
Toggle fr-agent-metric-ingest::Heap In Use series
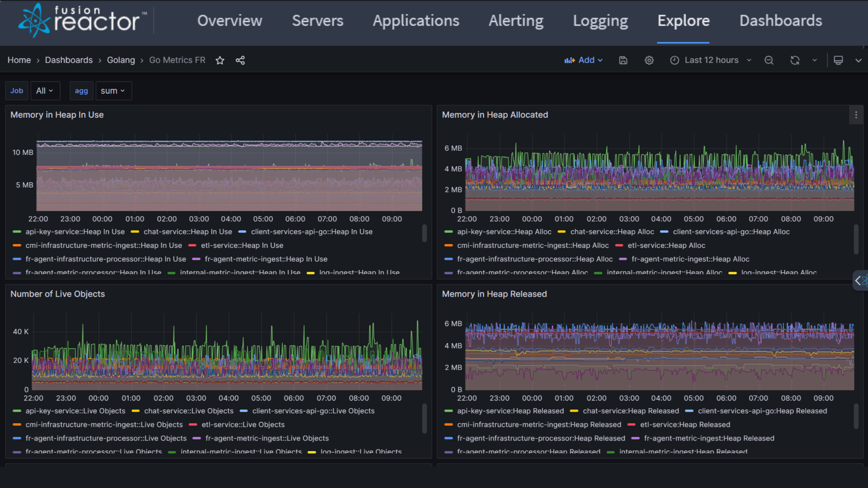[266, 259]
